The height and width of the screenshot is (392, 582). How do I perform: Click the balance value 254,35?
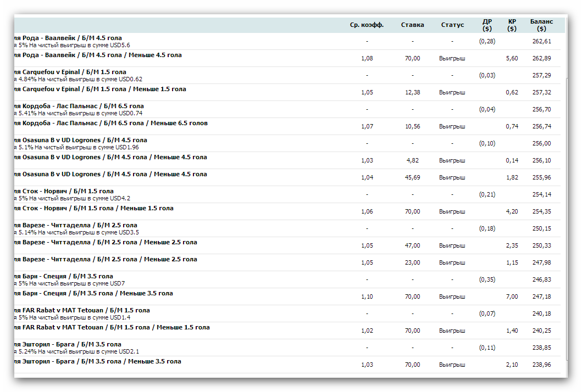[x=541, y=211]
